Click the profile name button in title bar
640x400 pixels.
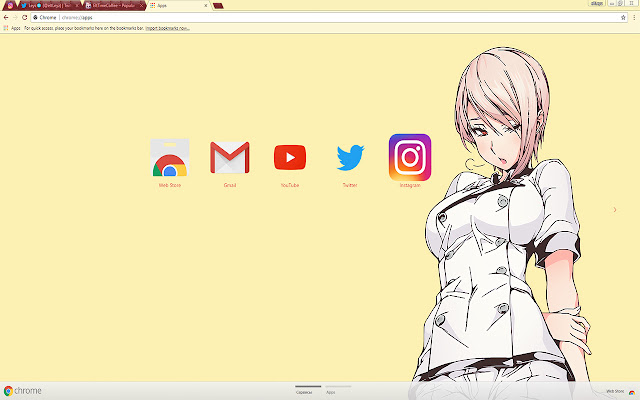pos(596,3)
